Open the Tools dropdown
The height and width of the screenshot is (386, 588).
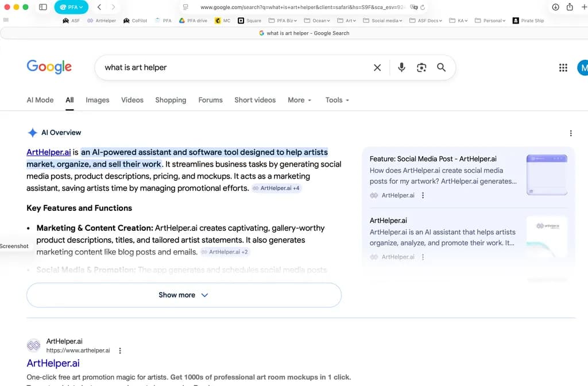click(337, 100)
